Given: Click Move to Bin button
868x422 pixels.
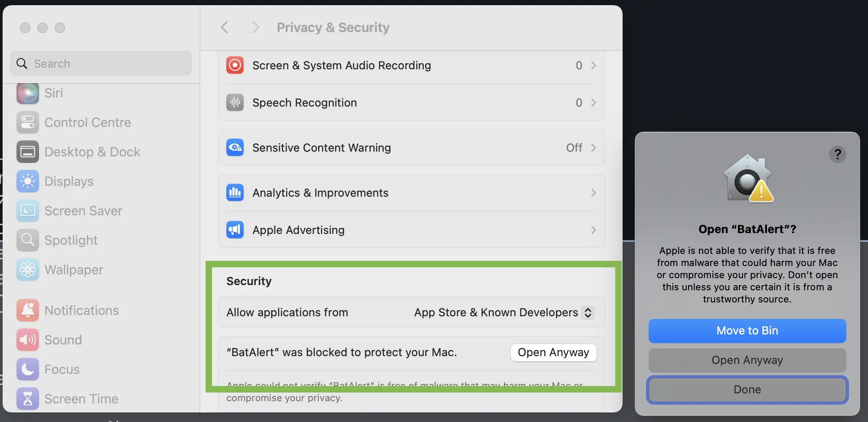Looking at the screenshot, I should point(747,331).
